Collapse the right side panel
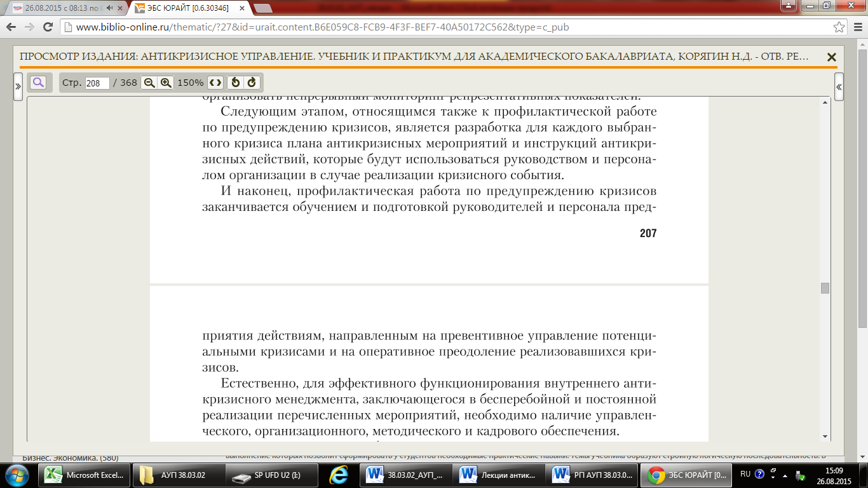The image size is (868, 488). [839, 86]
